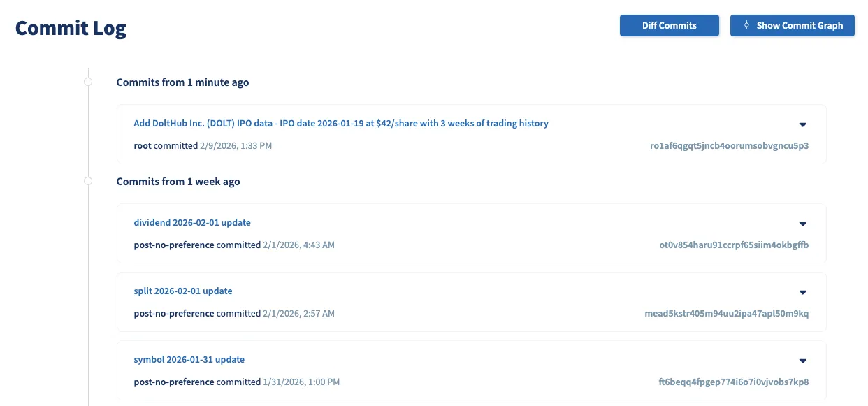Image resolution: width=868 pixels, height=406 pixels.
Task: Expand the 'dividend 2026-02-01 update' commit details
Action: [802, 224]
